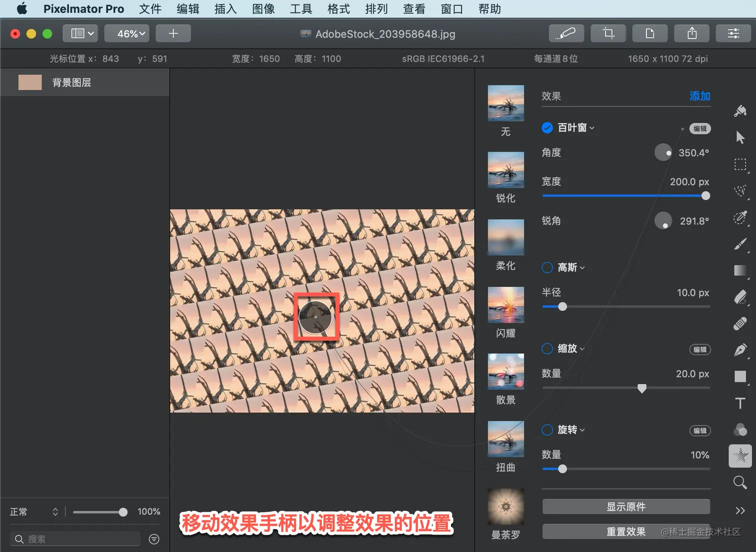Open the 格式 menu
756x552 pixels.
click(338, 9)
